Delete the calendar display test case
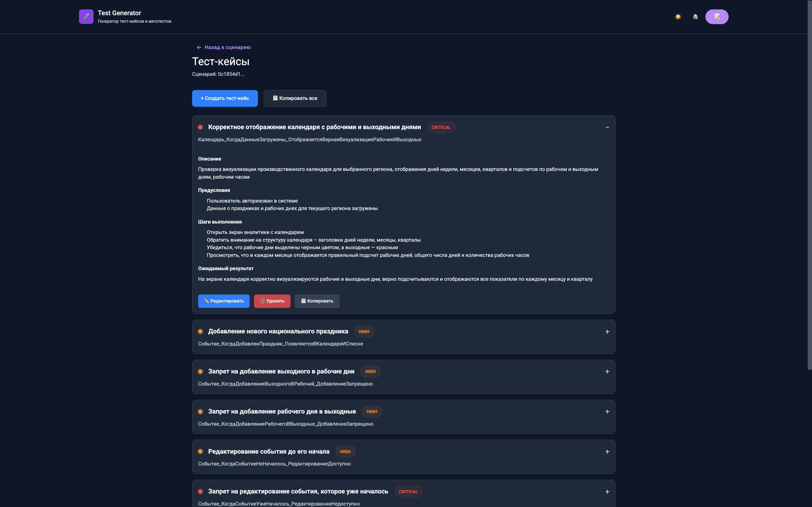The width and height of the screenshot is (812, 507). click(272, 301)
